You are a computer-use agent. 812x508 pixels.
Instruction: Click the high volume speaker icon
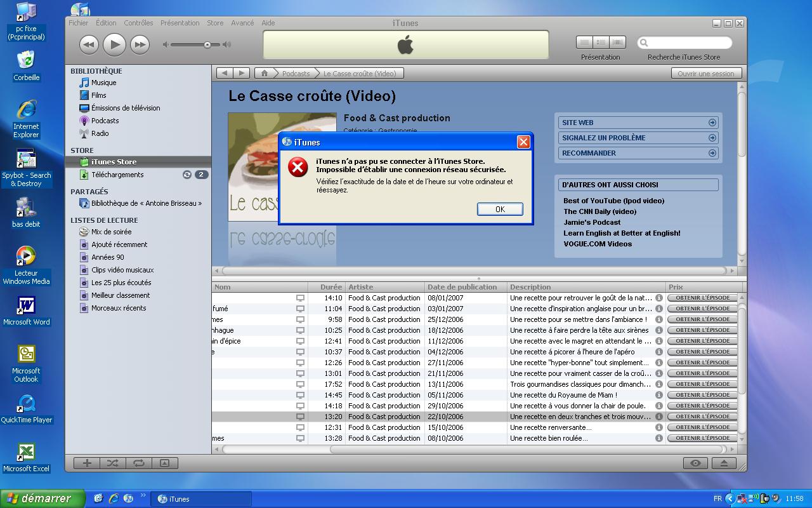coord(226,44)
